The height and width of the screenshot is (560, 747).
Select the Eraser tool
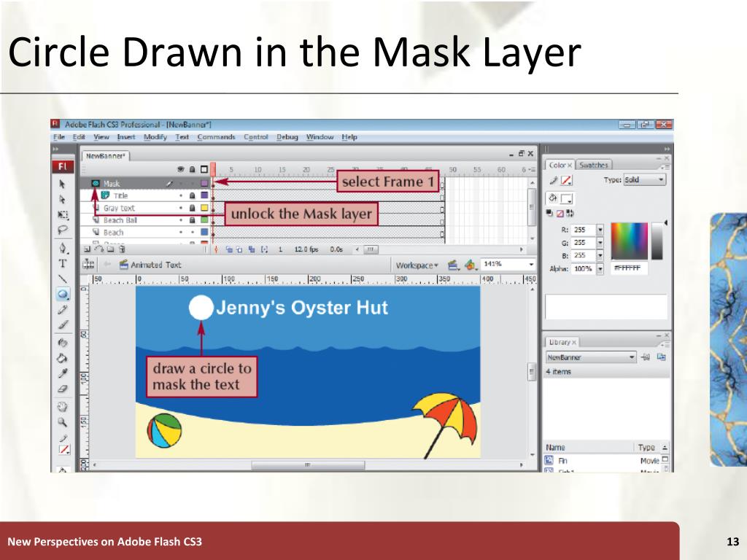(x=63, y=389)
